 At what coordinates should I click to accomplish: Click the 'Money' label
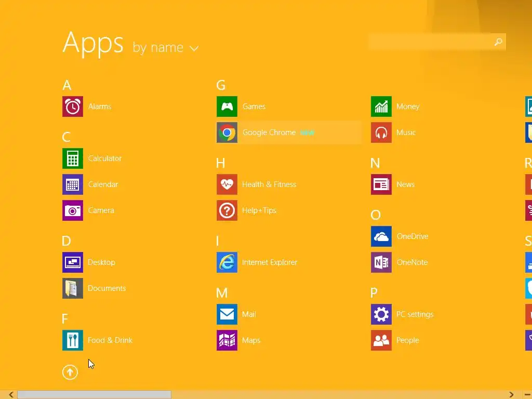tap(408, 107)
